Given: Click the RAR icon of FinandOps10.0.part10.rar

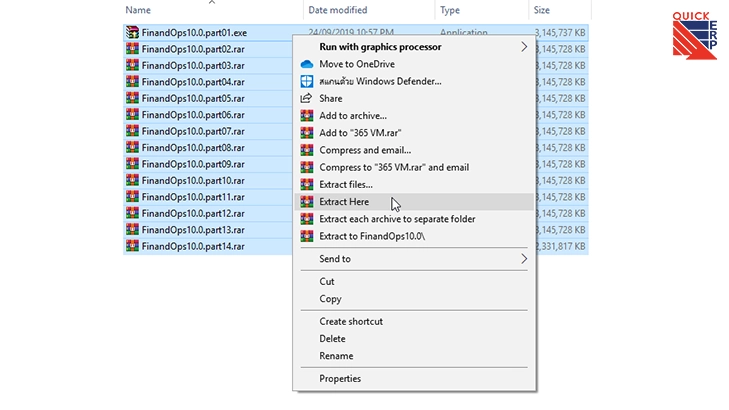Looking at the screenshot, I should (133, 180).
